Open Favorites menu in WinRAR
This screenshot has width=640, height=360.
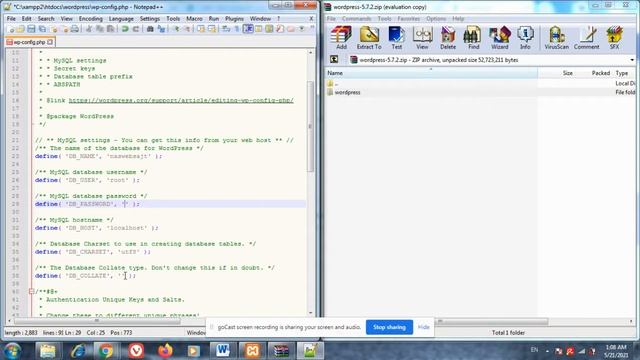(x=409, y=19)
